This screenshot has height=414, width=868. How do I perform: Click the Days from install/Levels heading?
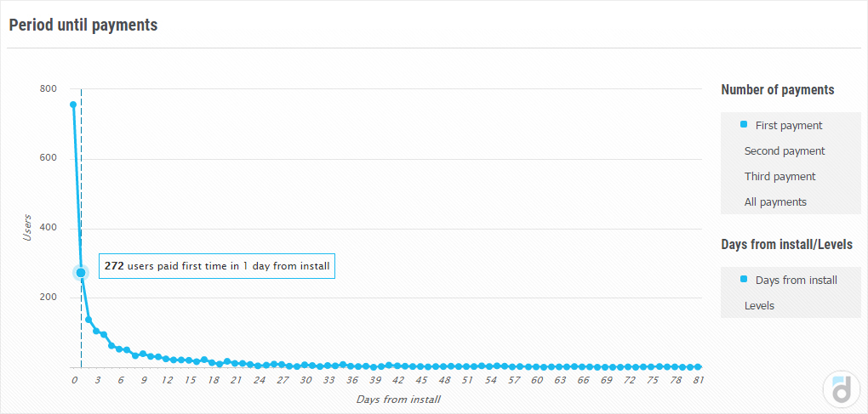click(786, 245)
